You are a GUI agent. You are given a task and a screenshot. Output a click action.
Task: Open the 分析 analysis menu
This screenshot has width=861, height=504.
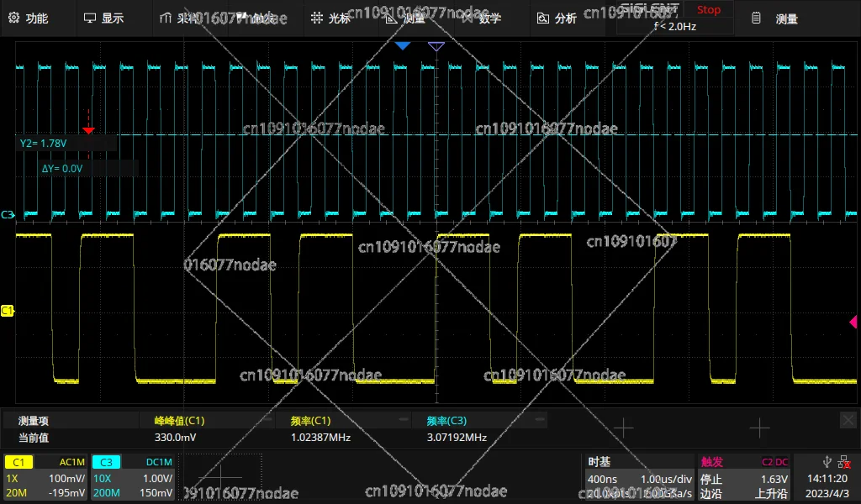(557, 18)
